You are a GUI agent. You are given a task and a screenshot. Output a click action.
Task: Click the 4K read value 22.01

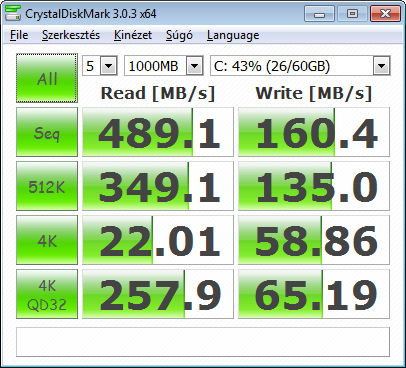(158, 240)
